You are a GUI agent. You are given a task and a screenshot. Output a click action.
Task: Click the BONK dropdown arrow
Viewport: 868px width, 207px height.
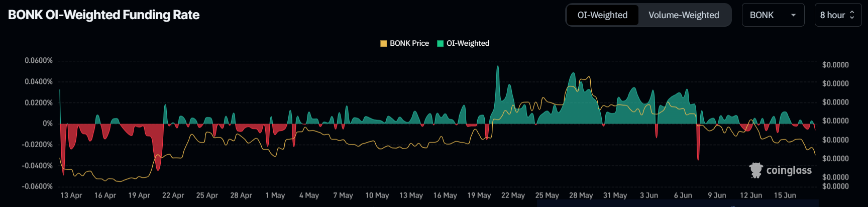click(794, 15)
